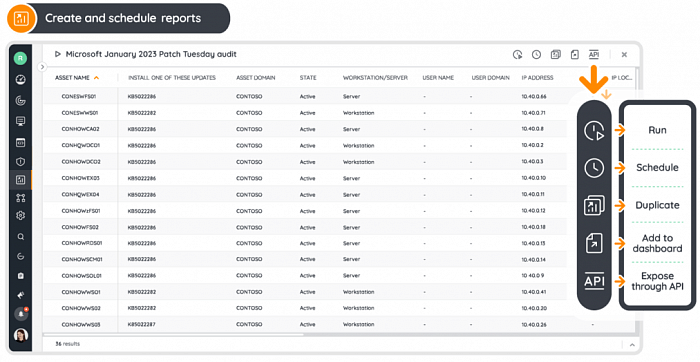
Task: Open the notifications bell in the sidebar
Action: (21, 314)
